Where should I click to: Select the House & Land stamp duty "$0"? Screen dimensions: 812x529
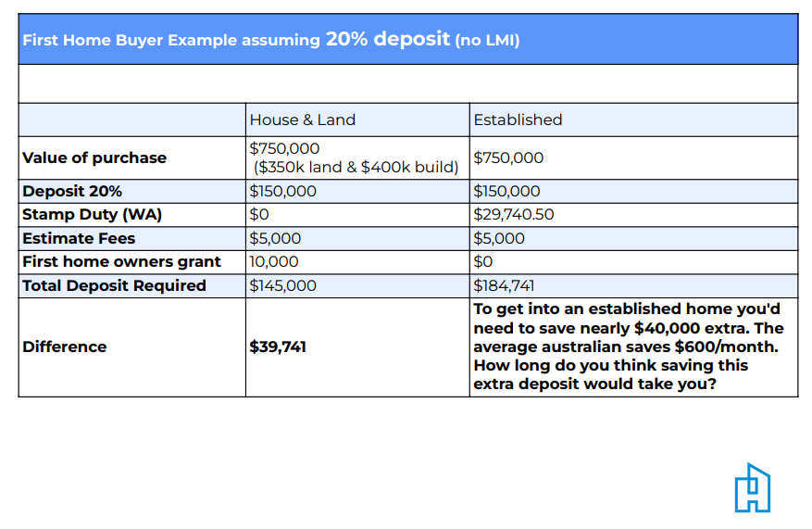[259, 214]
